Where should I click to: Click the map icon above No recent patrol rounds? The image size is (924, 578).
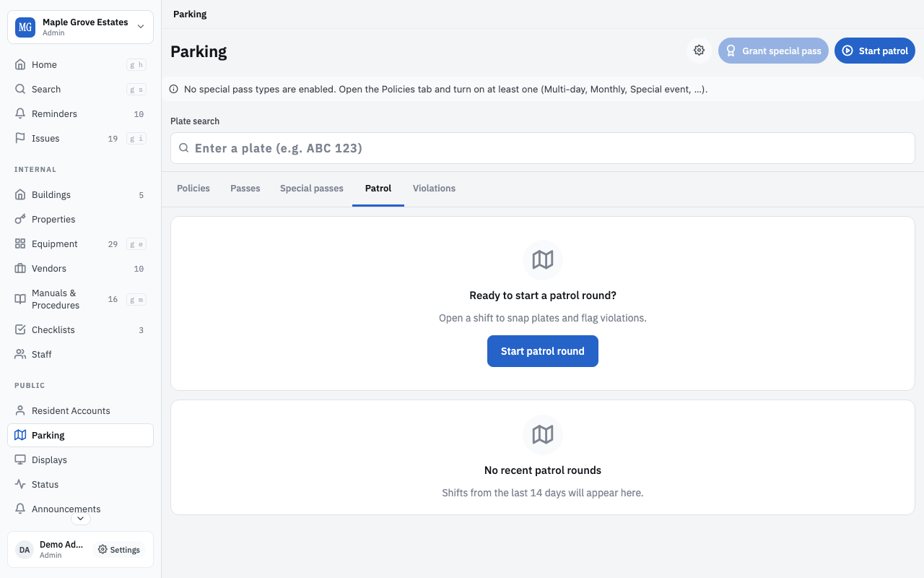pyautogui.click(x=543, y=434)
